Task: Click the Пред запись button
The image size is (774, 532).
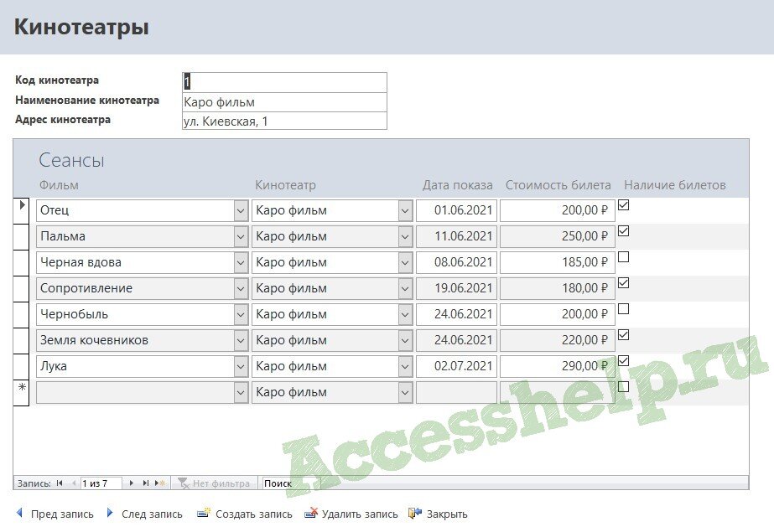Action: pyautogui.click(x=55, y=514)
